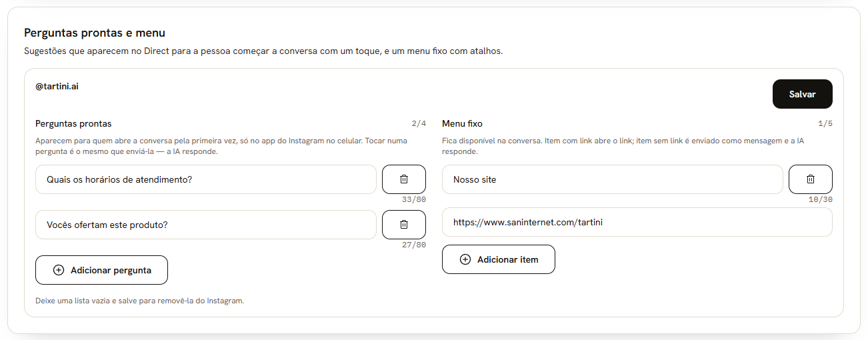
Task: Click the "Perguntas prontas e menu" heading
Action: 95,33
